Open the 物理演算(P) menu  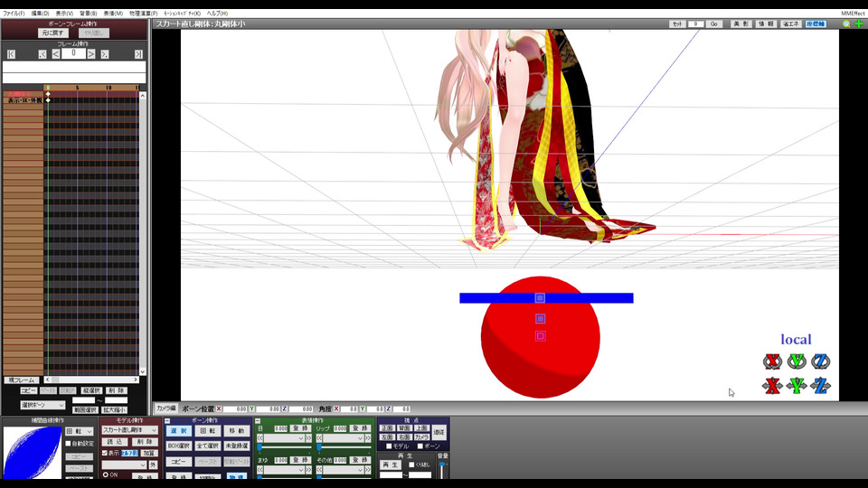[144, 14]
